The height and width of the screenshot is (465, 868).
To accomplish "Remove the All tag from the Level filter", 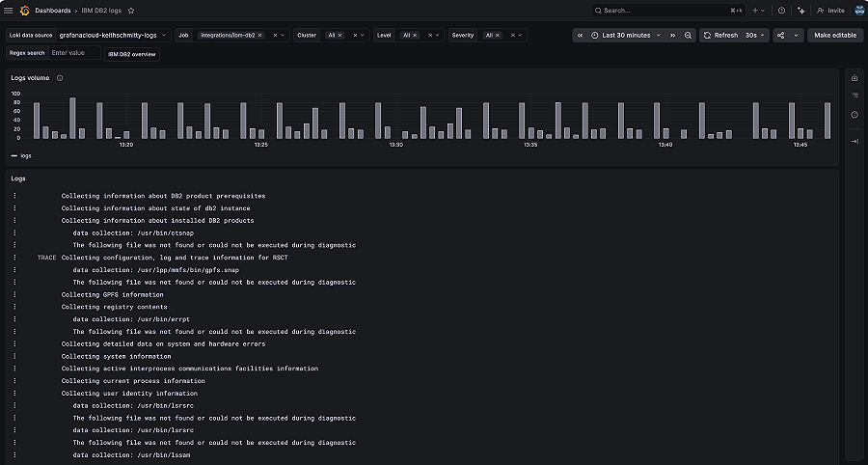I will [x=415, y=36].
